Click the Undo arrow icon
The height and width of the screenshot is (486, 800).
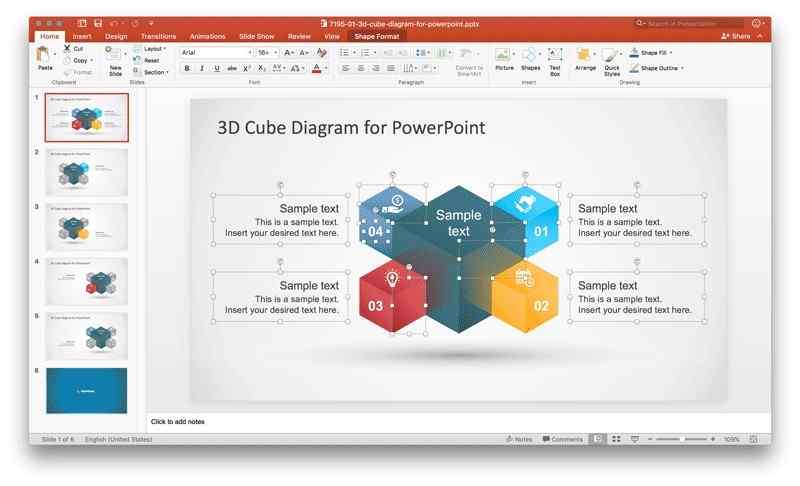click(114, 23)
